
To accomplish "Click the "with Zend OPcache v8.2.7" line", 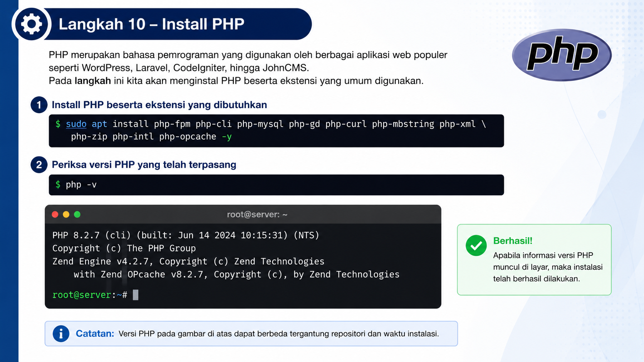I will click(x=236, y=274).
